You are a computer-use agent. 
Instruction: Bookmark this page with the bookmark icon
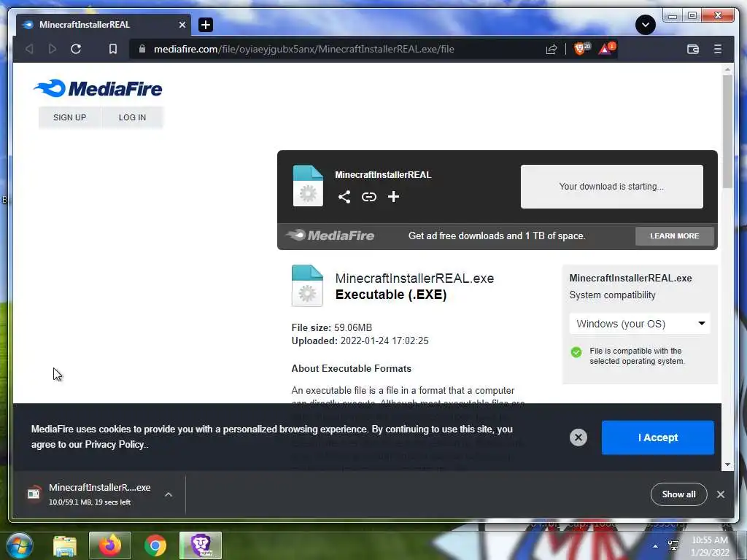tap(113, 49)
